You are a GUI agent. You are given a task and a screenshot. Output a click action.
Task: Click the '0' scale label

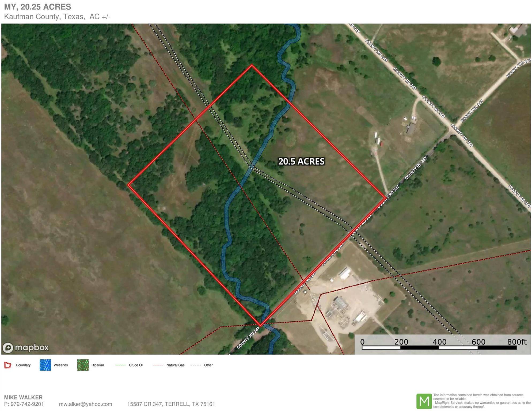[362, 342]
